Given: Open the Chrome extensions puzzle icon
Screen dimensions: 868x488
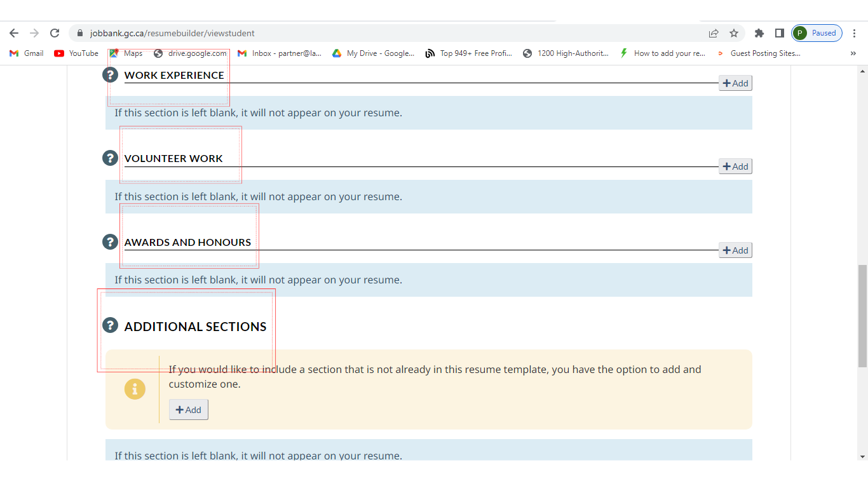Looking at the screenshot, I should tap(759, 33).
